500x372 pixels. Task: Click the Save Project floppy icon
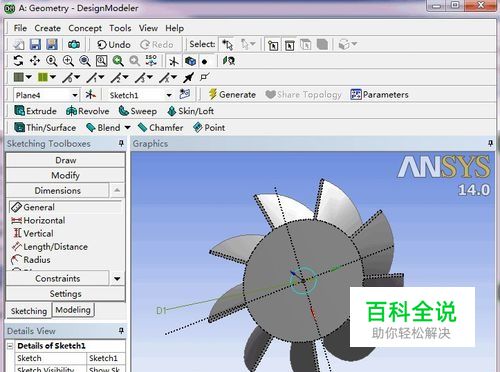(x=35, y=44)
